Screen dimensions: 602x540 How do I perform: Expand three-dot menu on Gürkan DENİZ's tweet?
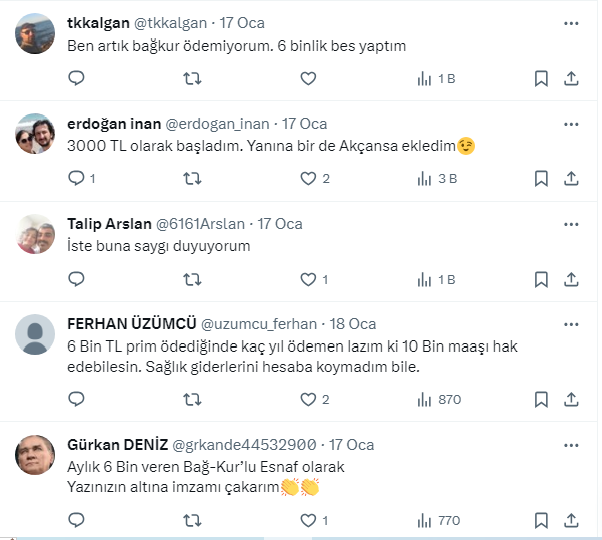[571, 444]
